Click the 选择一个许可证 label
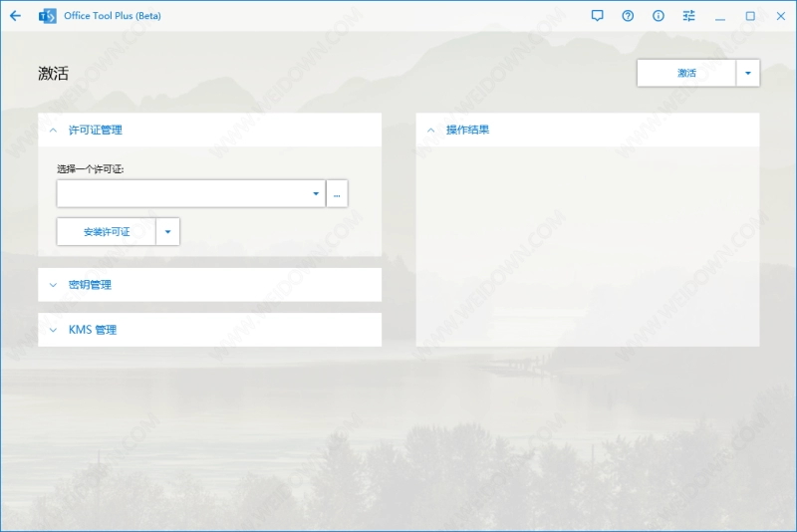Screen dimensions: 797x532 pos(90,169)
